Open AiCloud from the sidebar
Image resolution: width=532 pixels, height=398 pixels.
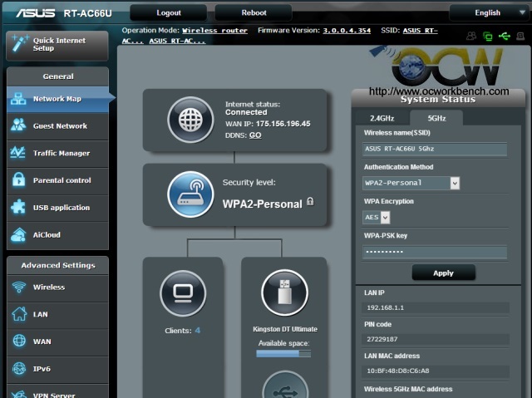[x=57, y=235]
